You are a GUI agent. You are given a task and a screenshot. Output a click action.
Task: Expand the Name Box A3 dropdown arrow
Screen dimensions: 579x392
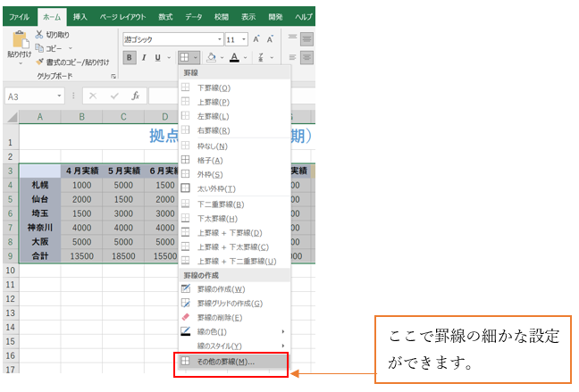click(x=59, y=96)
